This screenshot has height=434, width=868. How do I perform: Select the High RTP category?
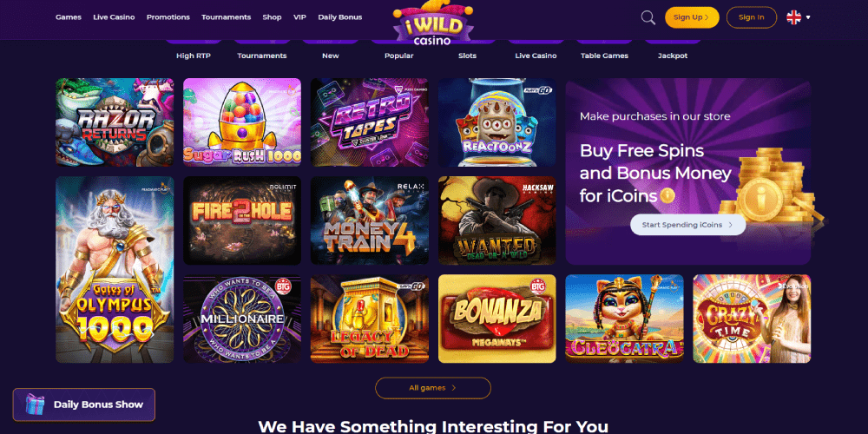point(194,56)
